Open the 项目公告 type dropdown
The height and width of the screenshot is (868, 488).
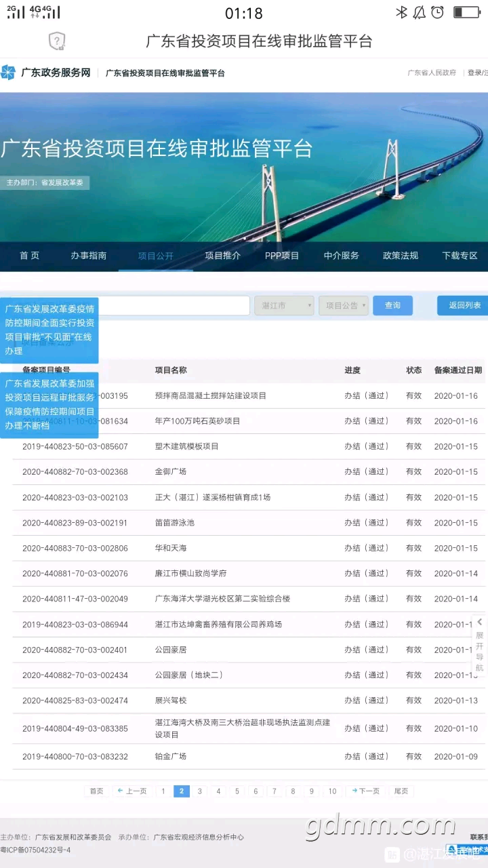[344, 306]
